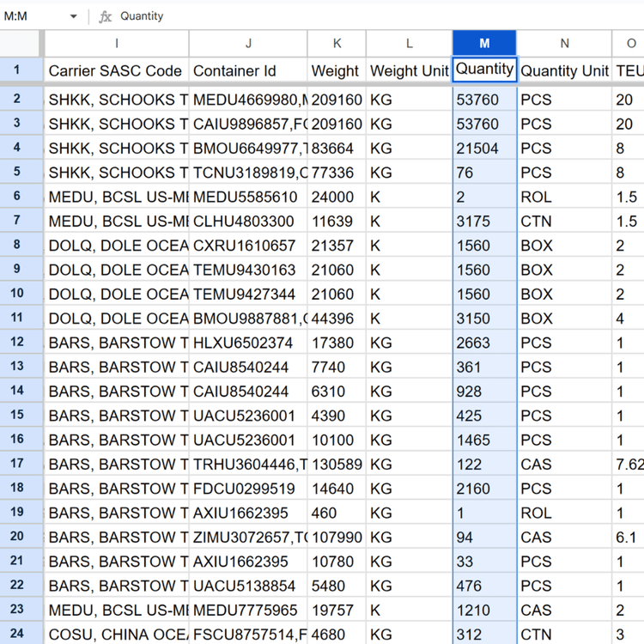Click the 'Container Id' header cell
Image resolution: width=644 pixels, height=644 pixels.
point(248,70)
